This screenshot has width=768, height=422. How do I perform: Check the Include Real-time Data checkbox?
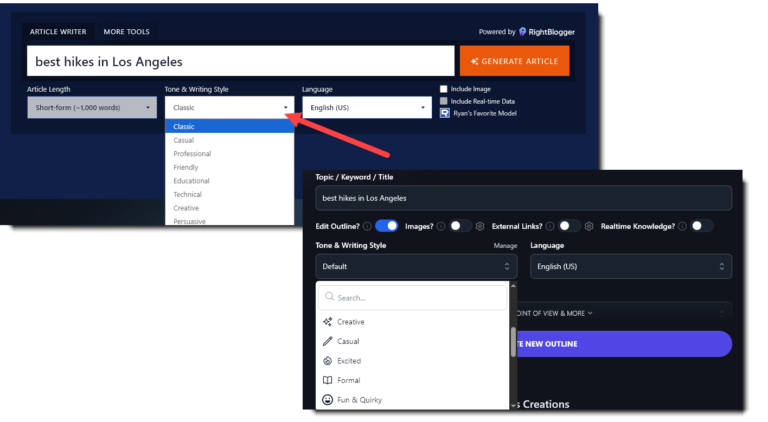[x=444, y=101]
